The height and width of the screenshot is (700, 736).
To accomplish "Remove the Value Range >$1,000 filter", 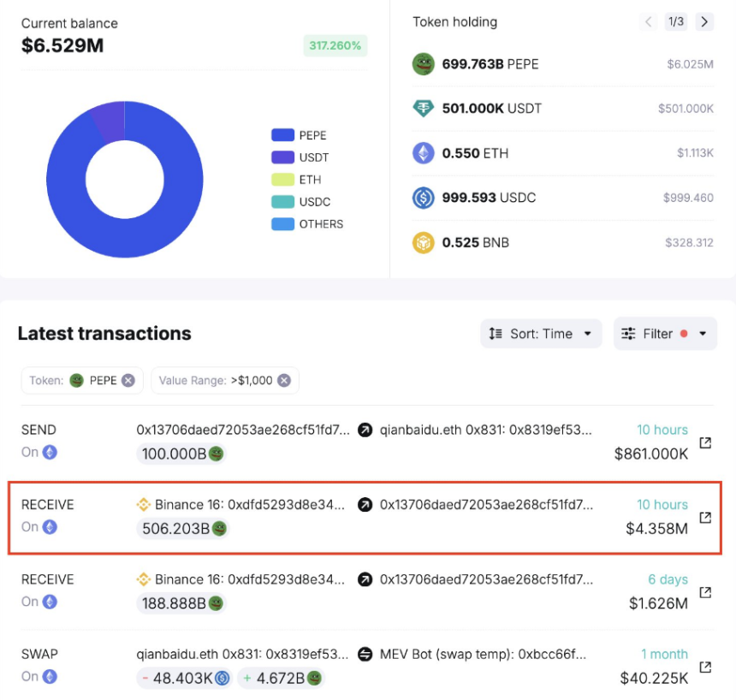I will (x=283, y=381).
